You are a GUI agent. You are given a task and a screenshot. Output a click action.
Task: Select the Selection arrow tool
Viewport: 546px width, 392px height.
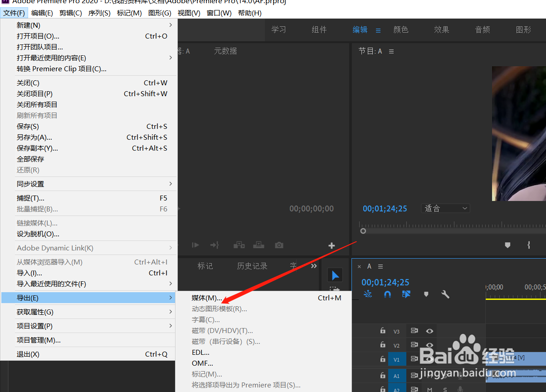tap(335, 275)
